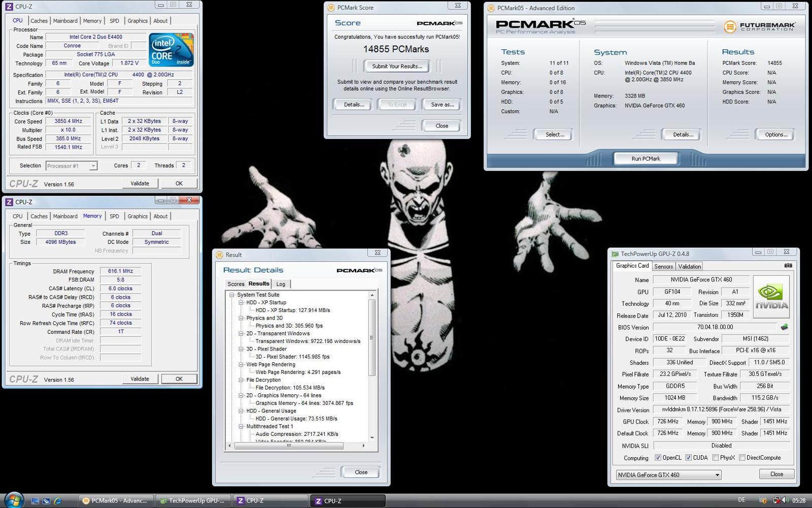This screenshot has height=508, width=812.
Task: Open the SPD tab in CPU-Z Memory window
Action: 115,216
